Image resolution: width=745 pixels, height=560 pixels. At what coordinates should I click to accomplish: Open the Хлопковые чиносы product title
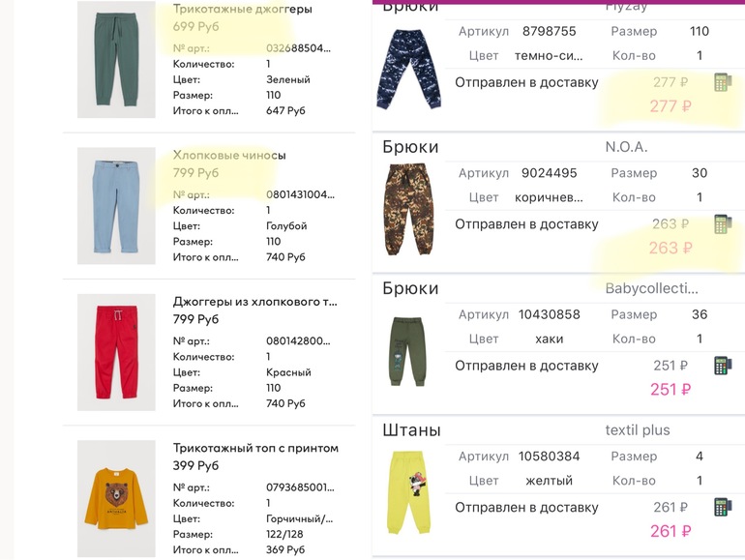pos(229,156)
